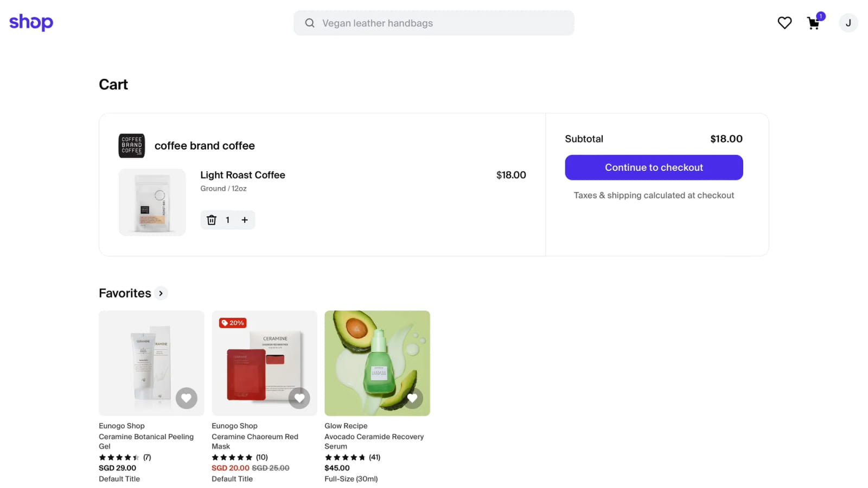Open Ground / 12oz variant details
This screenshot has width=868, height=488.
pos(223,188)
